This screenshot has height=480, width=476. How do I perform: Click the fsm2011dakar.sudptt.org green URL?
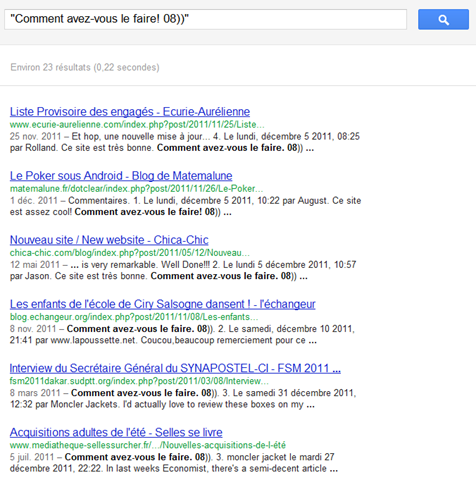tap(139, 381)
